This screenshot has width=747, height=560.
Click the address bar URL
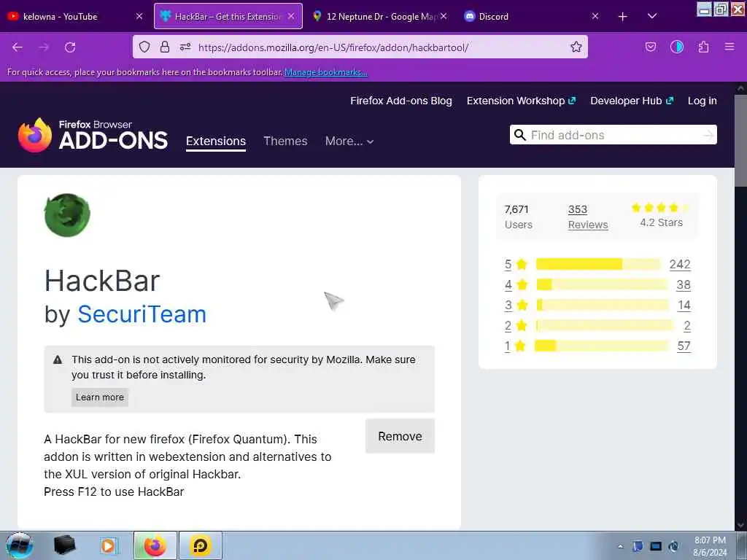(x=333, y=47)
